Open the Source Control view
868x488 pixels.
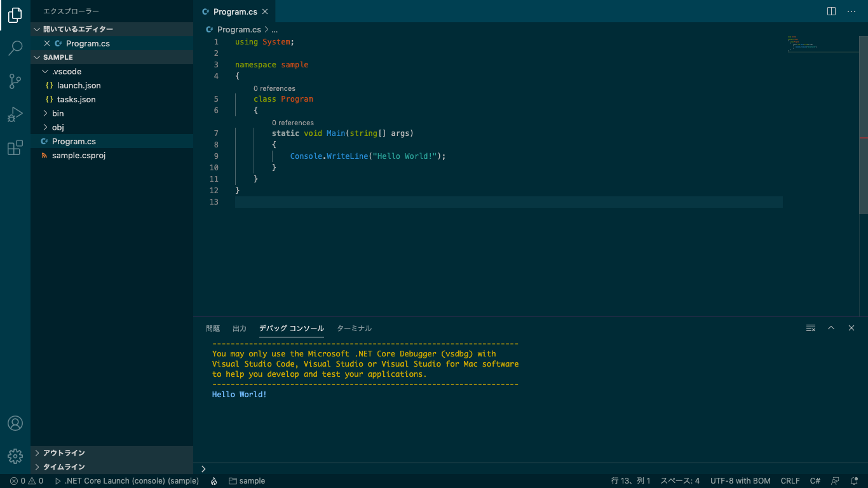click(15, 81)
